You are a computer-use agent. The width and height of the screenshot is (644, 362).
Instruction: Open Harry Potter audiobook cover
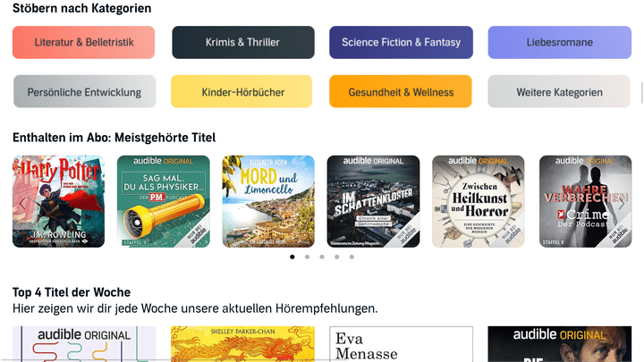pyautogui.click(x=59, y=201)
